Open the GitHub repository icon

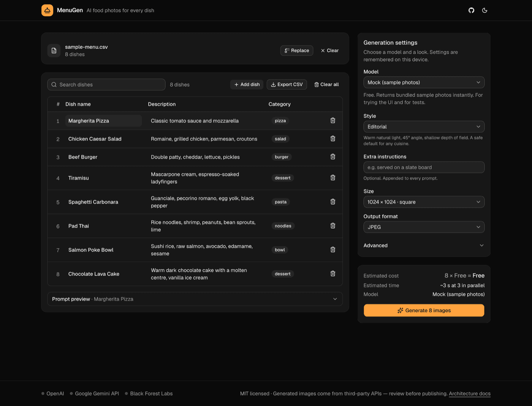click(x=471, y=10)
